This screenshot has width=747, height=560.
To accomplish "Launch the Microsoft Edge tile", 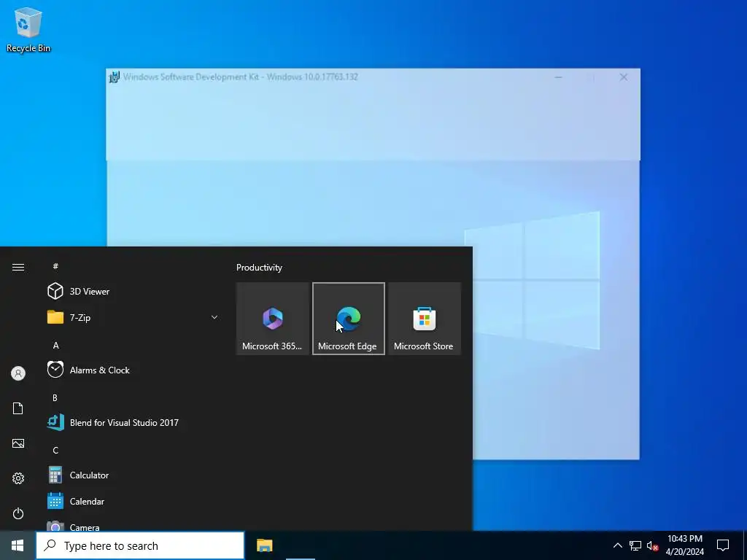I will [x=349, y=319].
